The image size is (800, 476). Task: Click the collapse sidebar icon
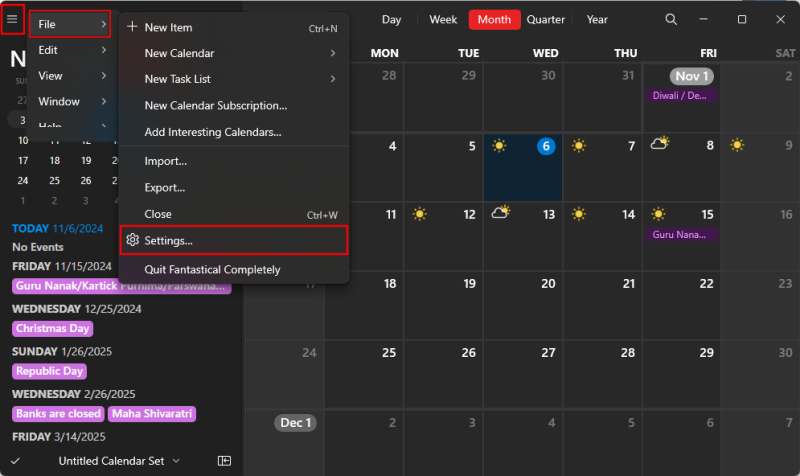click(224, 461)
